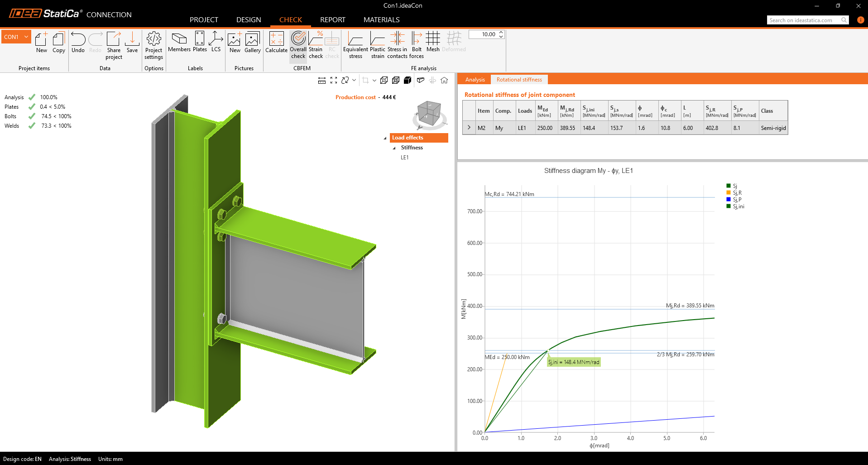Viewport: 868px width, 465px height.
Task: Click the Search on ideastatica.com field
Action: tap(804, 20)
